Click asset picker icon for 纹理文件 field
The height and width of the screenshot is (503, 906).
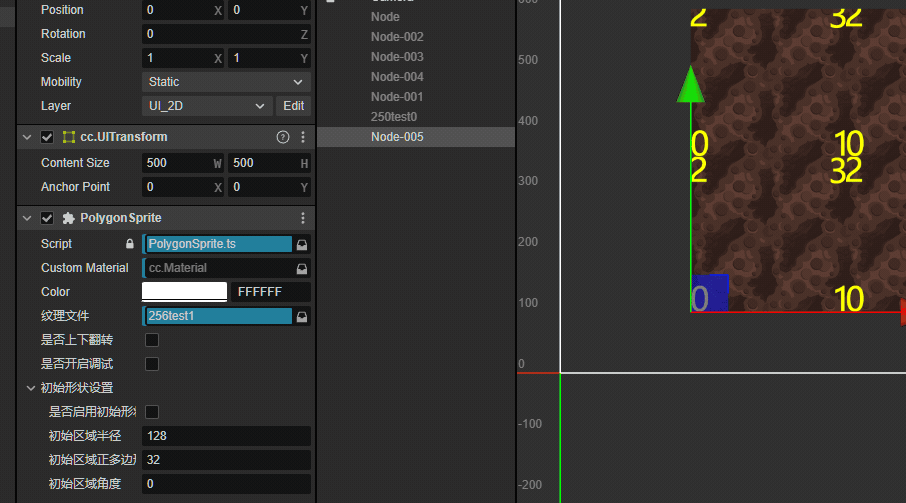tap(302, 316)
